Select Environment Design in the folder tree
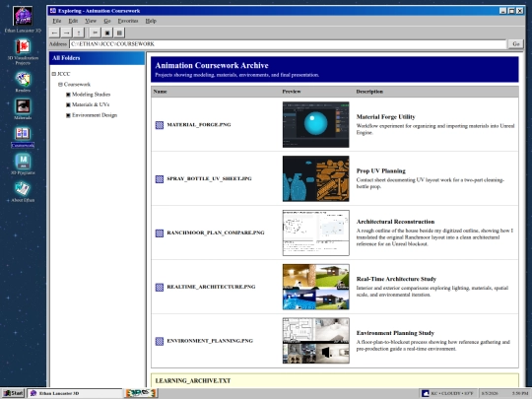 pyautogui.click(x=95, y=115)
